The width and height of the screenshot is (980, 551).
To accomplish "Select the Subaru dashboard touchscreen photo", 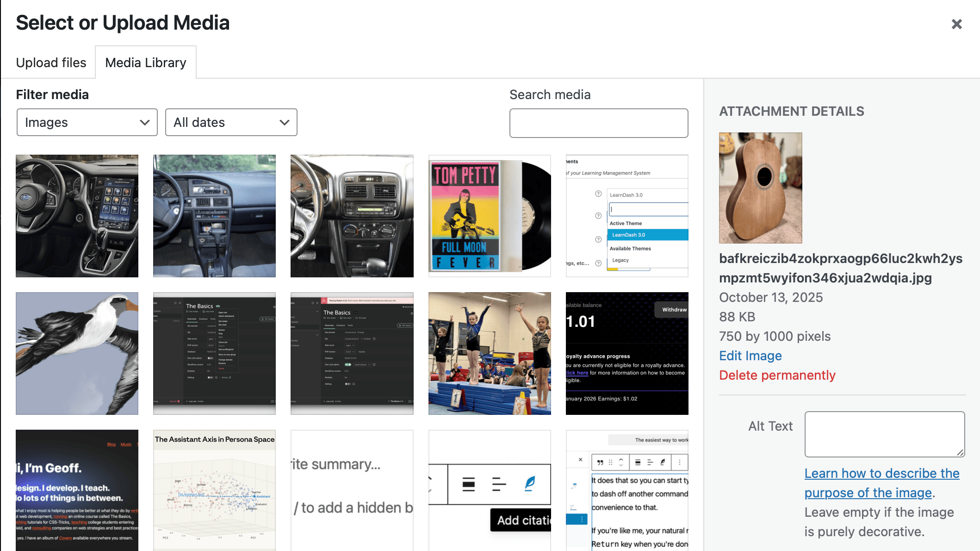I will pos(77,216).
